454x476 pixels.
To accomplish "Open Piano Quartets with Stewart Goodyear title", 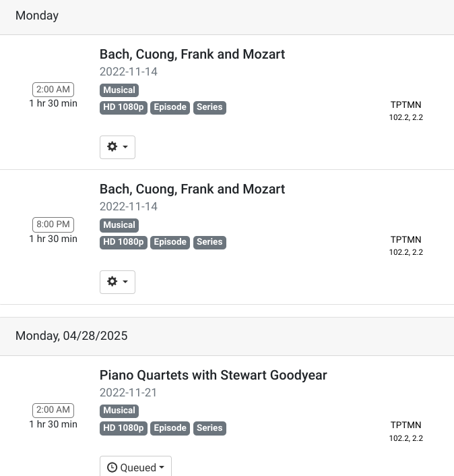I will (x=213, y=375).
